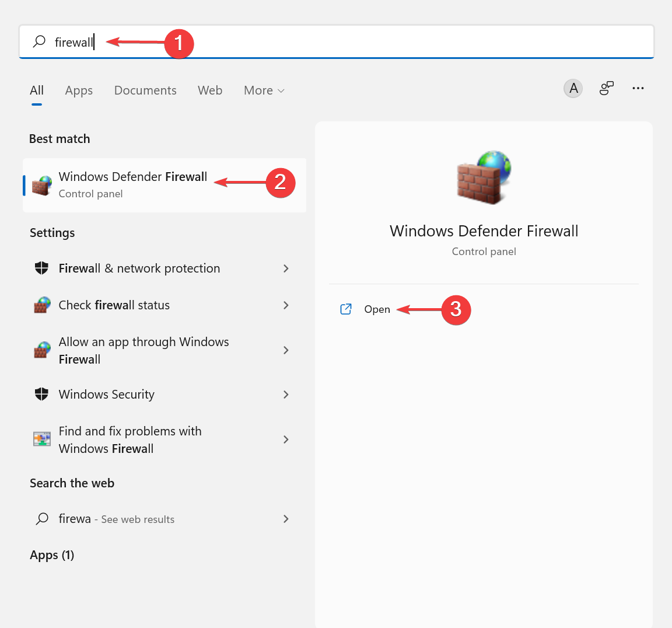672x628 pixels.
Task: Expand Firewall & network protection chevron
Action: click(286, 268)
